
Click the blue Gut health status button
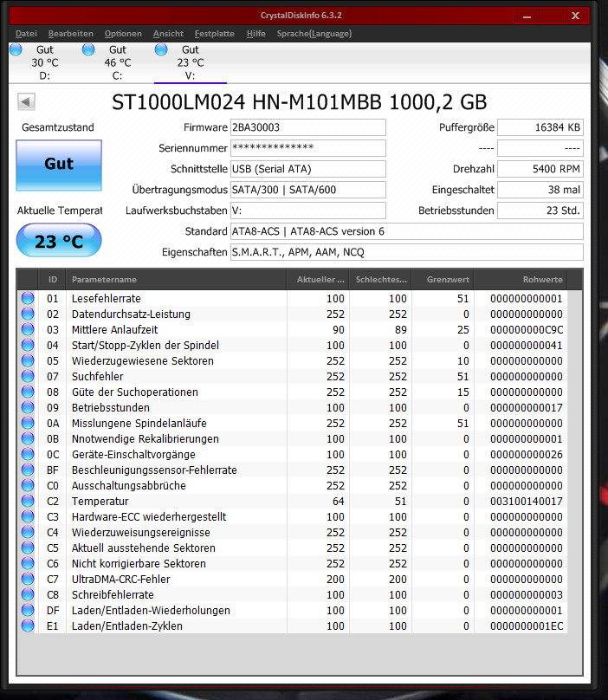pyautogui.click(x=59, y=165)
